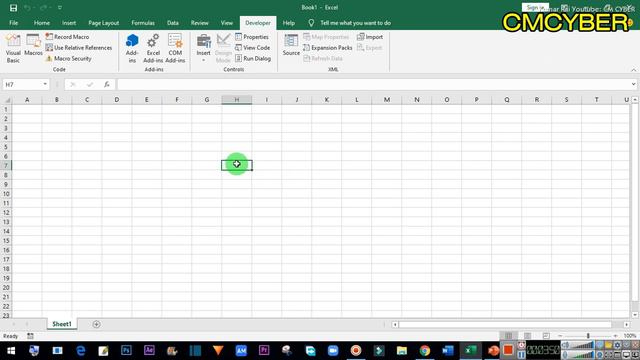Select row 12 header
The image size is (640, 360).
pyautogui.click(x=6, y=213)
